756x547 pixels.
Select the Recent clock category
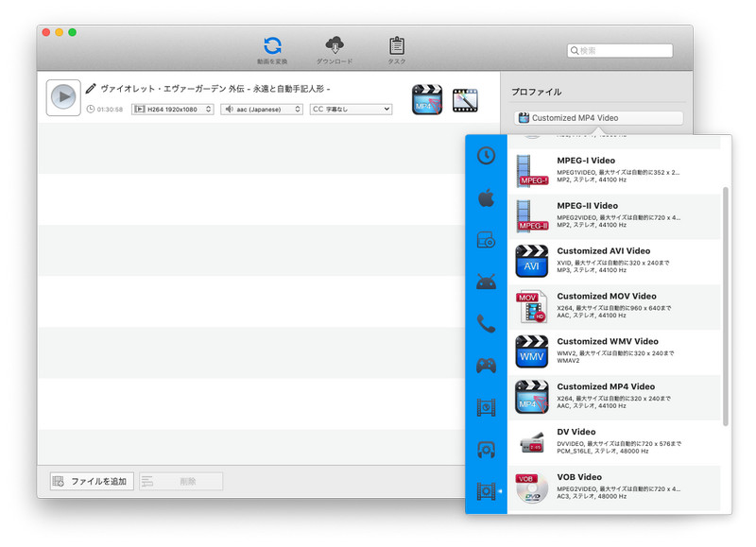[486, 156]
